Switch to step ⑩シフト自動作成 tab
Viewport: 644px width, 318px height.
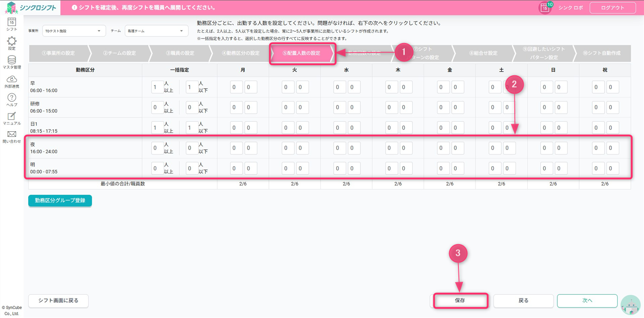[602, 53]
